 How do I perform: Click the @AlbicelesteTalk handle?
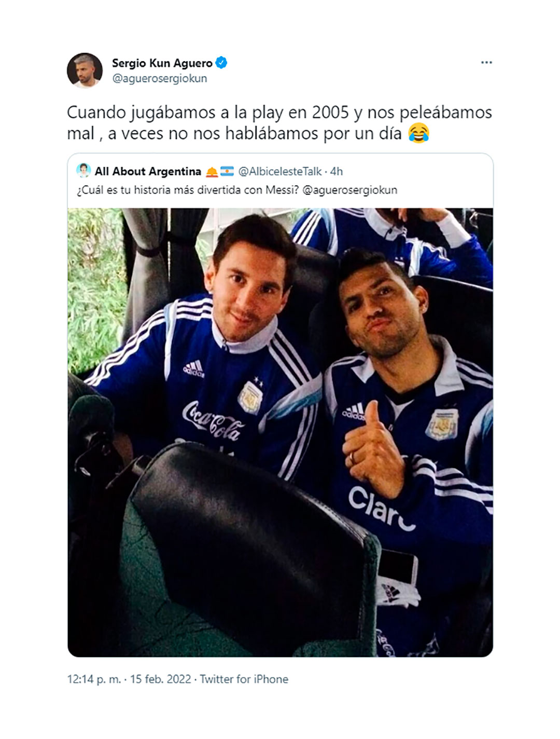(280, 171)
